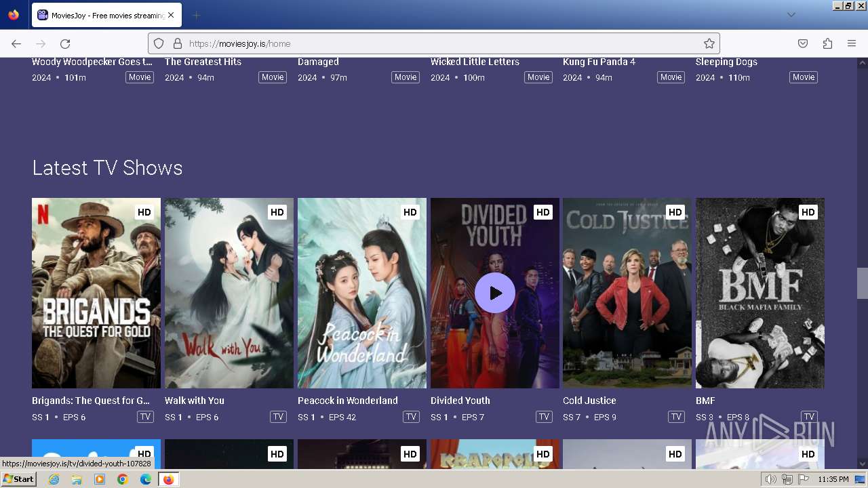Viewport: 868px width, 488px height.
Task: Bookmark this page with the star
Action: coord(709,43)
